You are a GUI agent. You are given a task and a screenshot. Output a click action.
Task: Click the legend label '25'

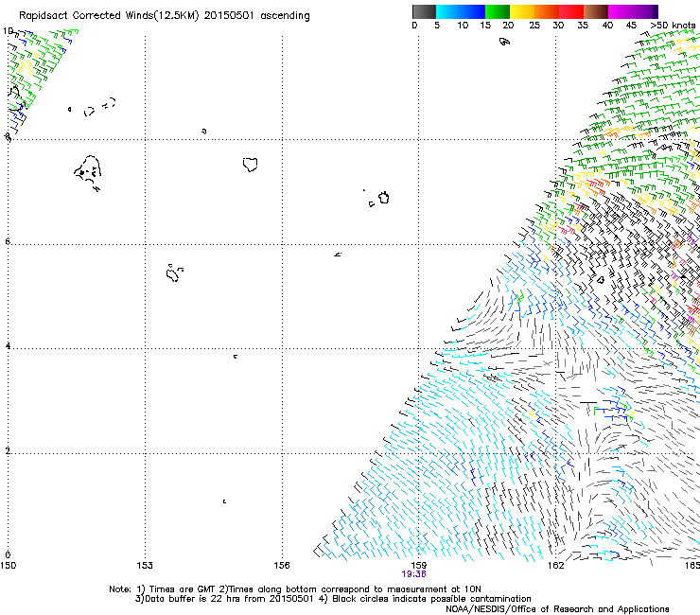pyautogui.click(x=534, y=26)
